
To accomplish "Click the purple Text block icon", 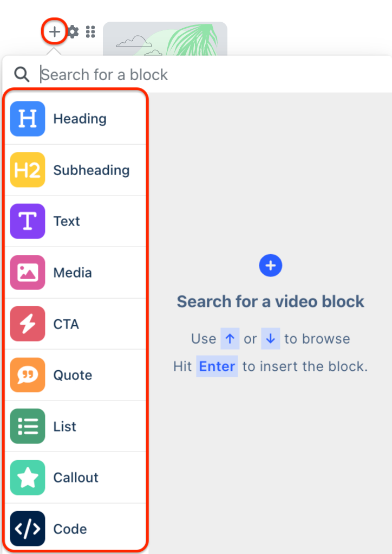I will [x=27, y=221].
